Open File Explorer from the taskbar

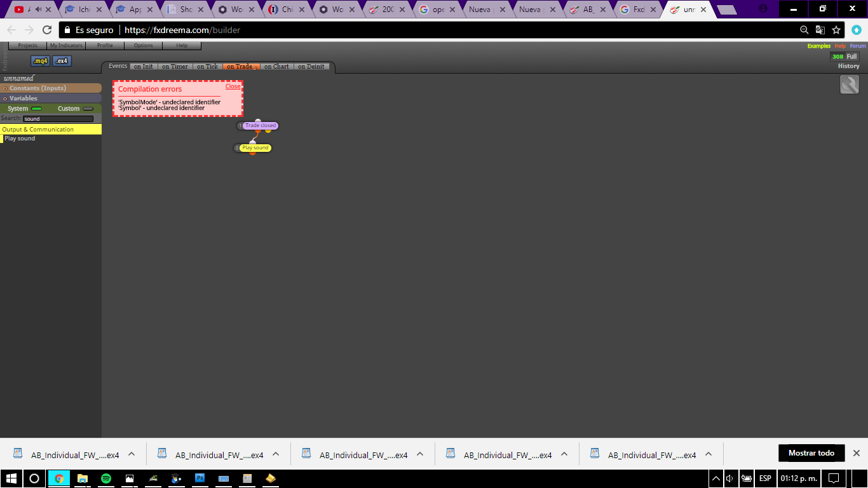coord(83,478)
